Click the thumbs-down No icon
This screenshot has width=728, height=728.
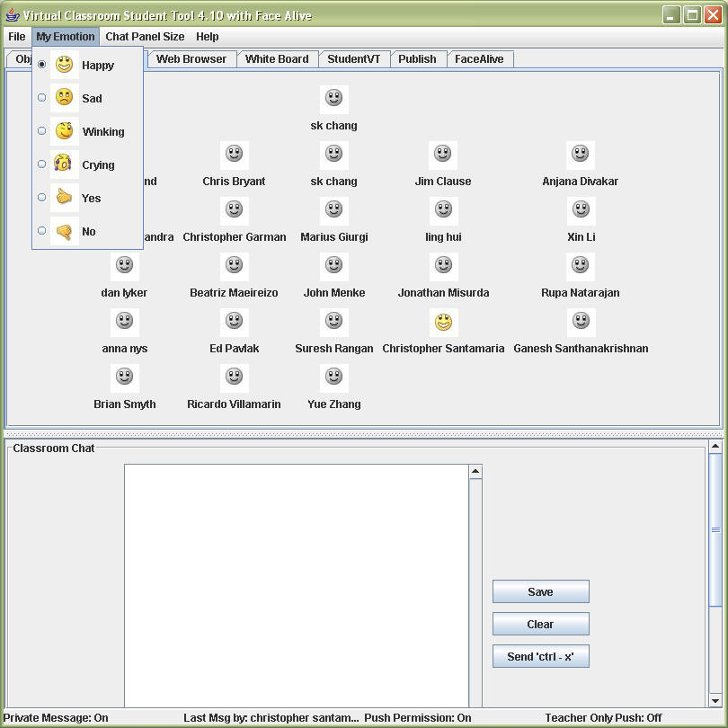point(64,231)
